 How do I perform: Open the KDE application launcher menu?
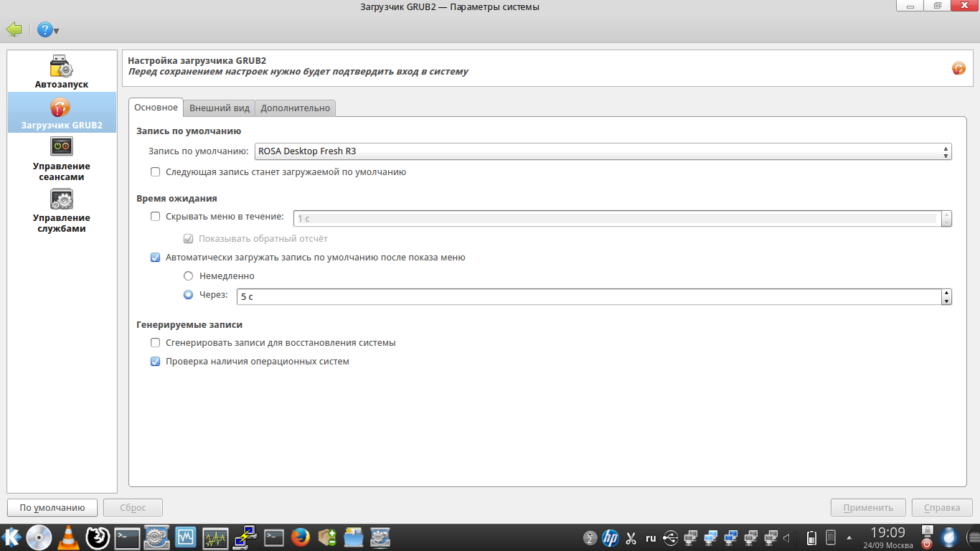click(x=11, y=537)
